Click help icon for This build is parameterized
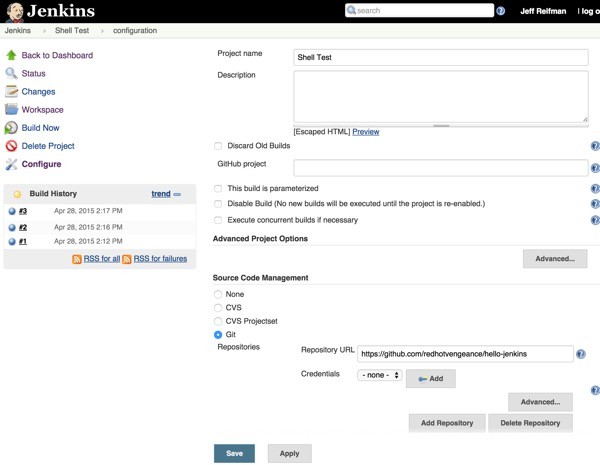Viewport: 600px width, 465px height. coord(595,188)
